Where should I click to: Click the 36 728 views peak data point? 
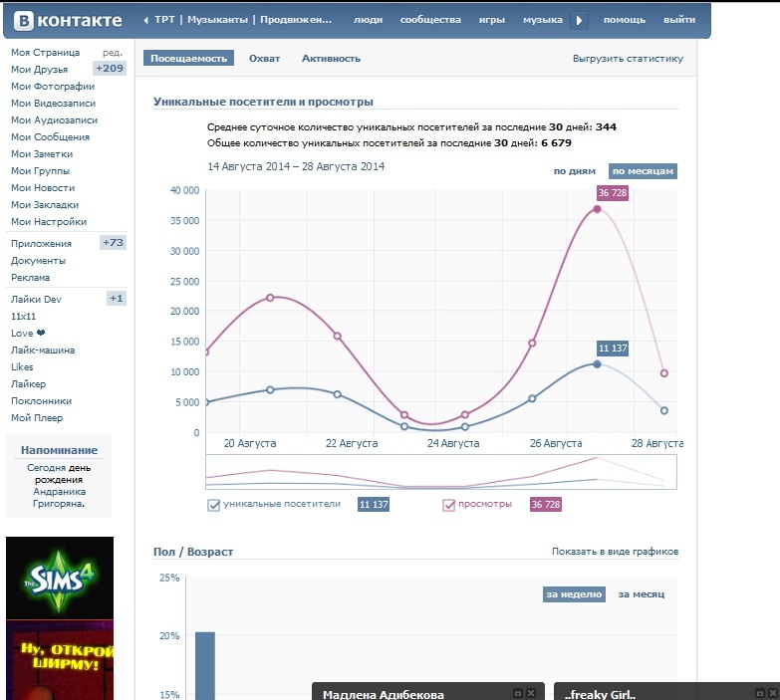pyautogui.click(x=597, y=209)
